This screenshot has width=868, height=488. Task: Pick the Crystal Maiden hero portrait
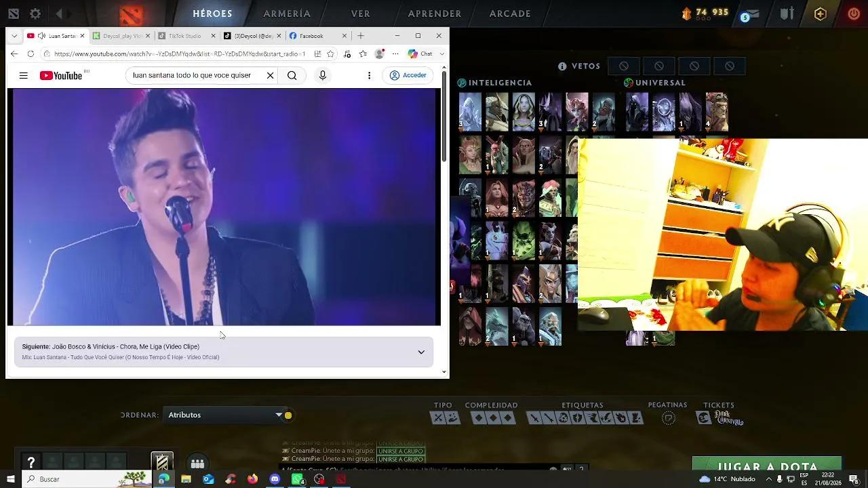524,112
